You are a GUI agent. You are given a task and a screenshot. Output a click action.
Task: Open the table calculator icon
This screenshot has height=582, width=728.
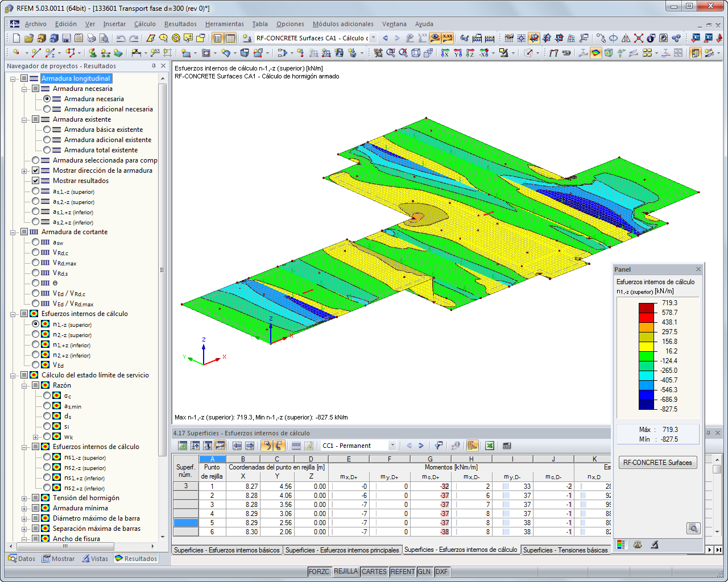507,446
